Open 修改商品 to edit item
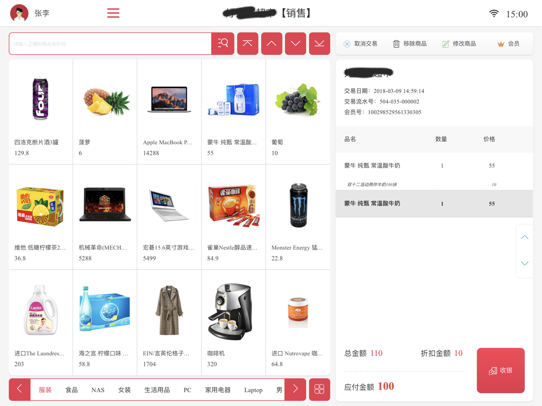This screenshot has width=542, height=406. pyautogui.click(x=459, y=44)
